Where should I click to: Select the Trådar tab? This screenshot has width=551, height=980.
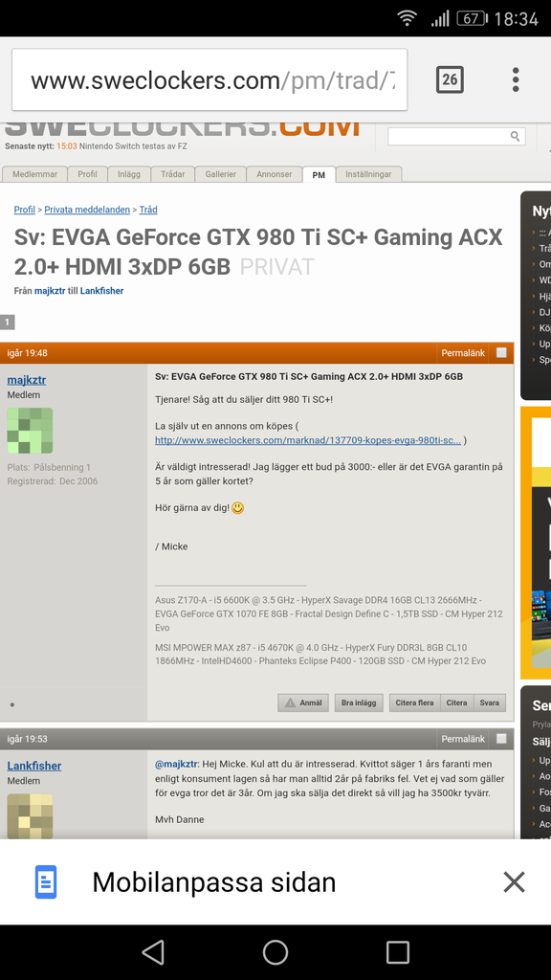point(173,174)
